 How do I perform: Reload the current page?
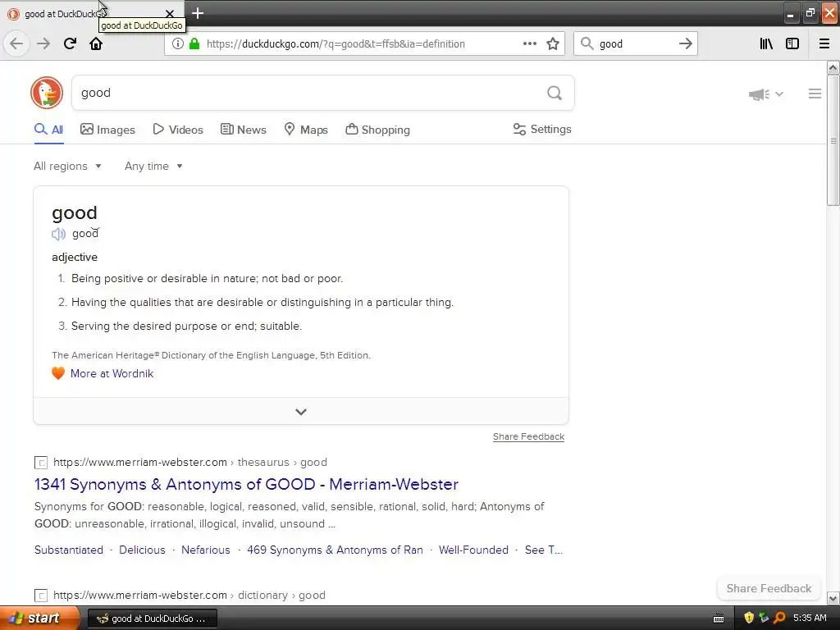click(x=70, y=44)
